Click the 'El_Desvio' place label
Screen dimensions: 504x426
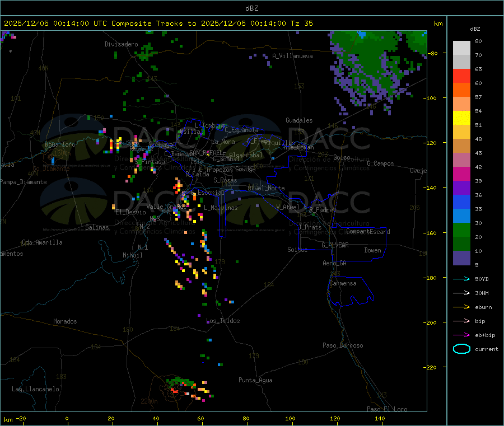131,212
